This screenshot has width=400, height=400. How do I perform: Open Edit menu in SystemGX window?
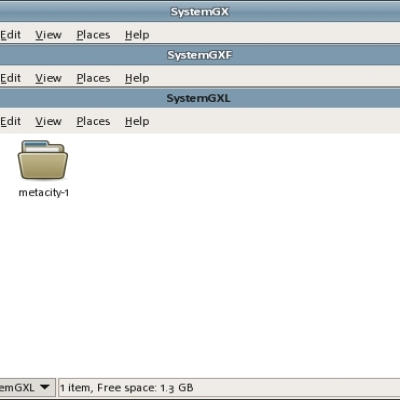point(10,35)
